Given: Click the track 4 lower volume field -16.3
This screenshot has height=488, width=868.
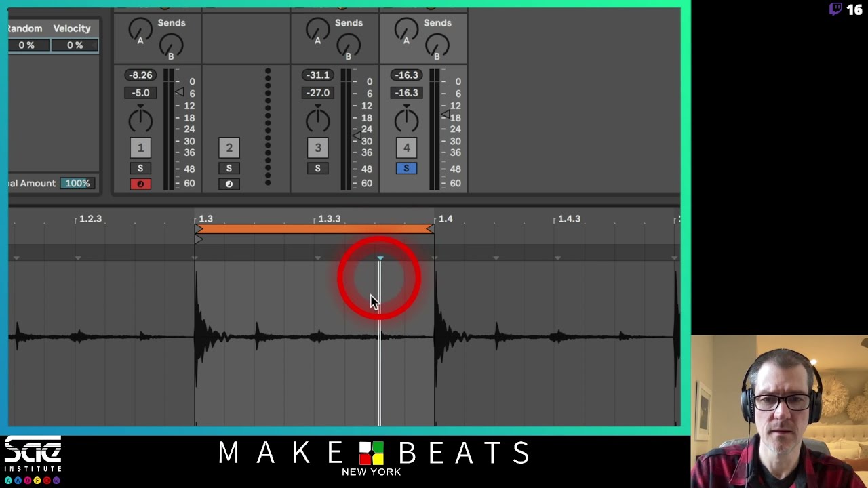Looking at the screenshot, I should tap(406, 93).
